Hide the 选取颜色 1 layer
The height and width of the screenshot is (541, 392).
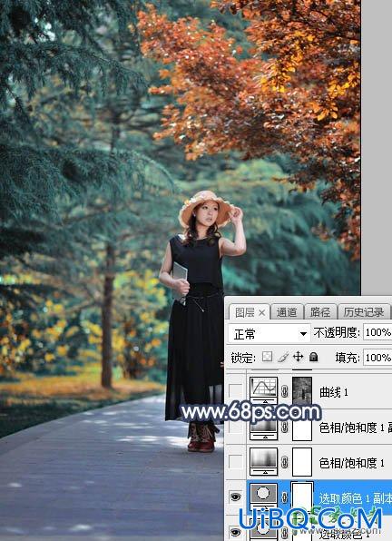(x=236, y=532)
